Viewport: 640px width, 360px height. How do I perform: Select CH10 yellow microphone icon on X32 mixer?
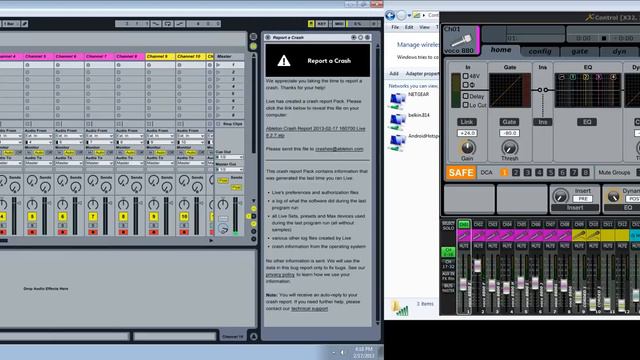pyautogui.click(x=593, y=235)
